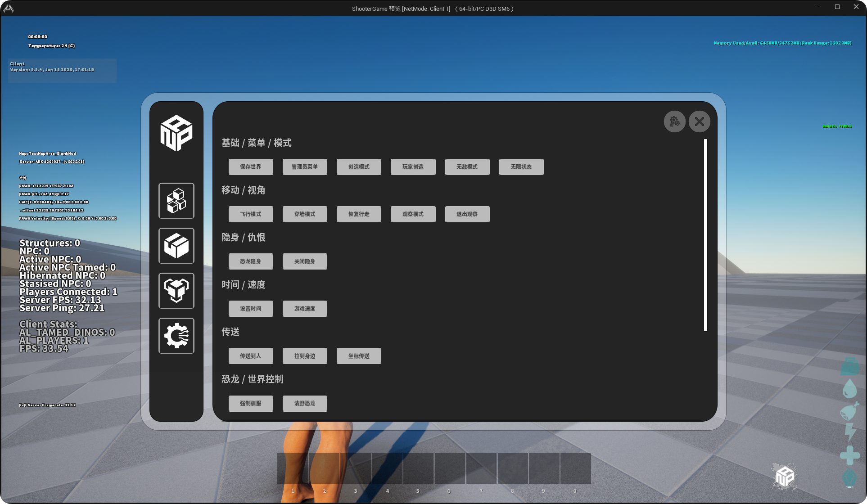Viewport: 867px width, 504px height.
Task: Click 穿墙模式 button
Action: click(x=305, y=214)
